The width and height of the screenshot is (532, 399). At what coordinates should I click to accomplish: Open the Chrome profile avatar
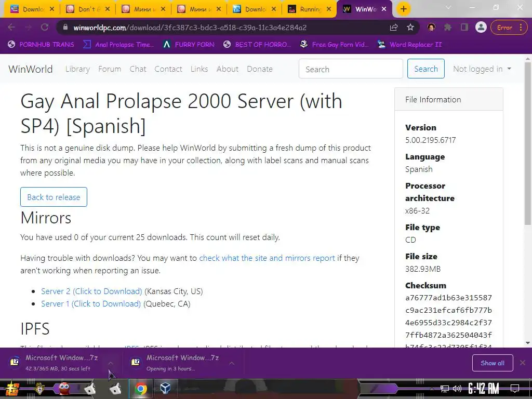click(481, 28)
